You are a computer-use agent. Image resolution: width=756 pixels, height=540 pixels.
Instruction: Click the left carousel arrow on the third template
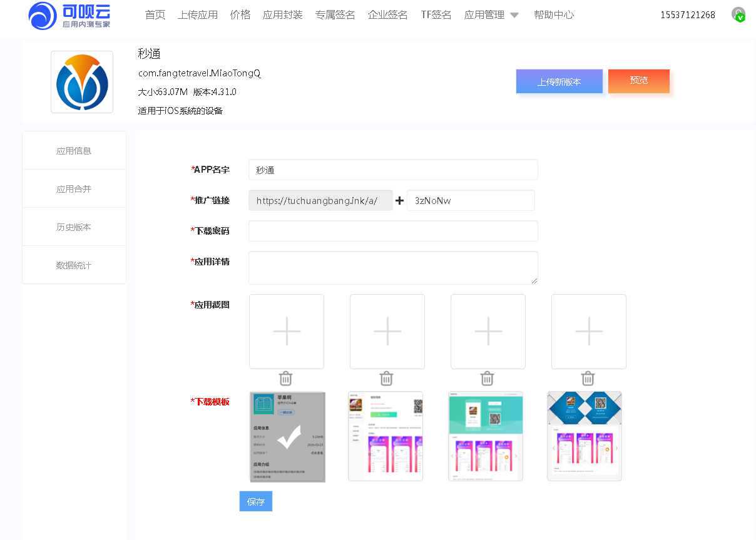point(452,456)
